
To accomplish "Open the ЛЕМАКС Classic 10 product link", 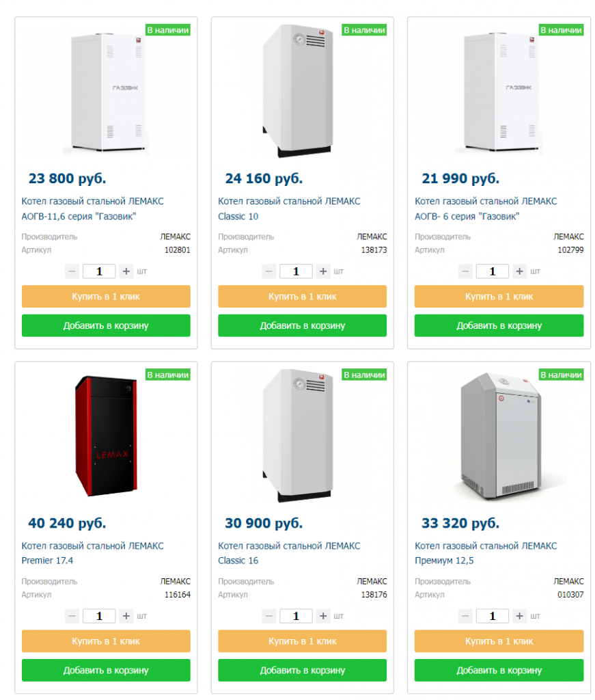I will [289, 208].
